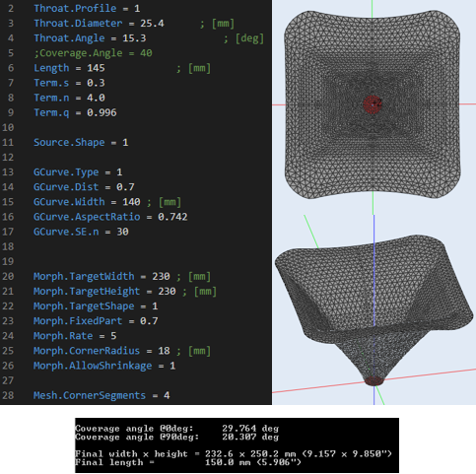
Task: Click the Mesh.CornerSegments line
Action: coord(102,395)
